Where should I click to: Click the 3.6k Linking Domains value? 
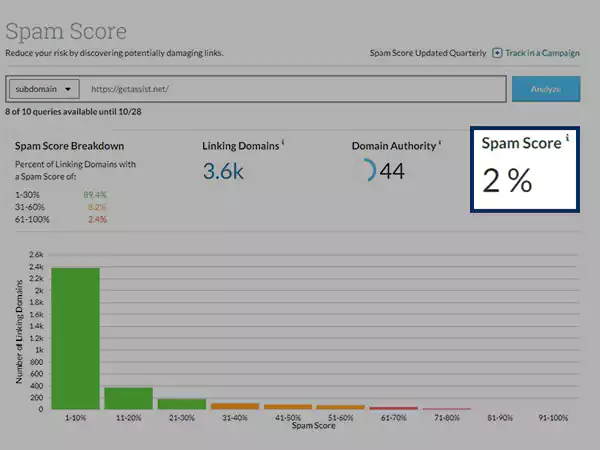(x=223, y=171)
